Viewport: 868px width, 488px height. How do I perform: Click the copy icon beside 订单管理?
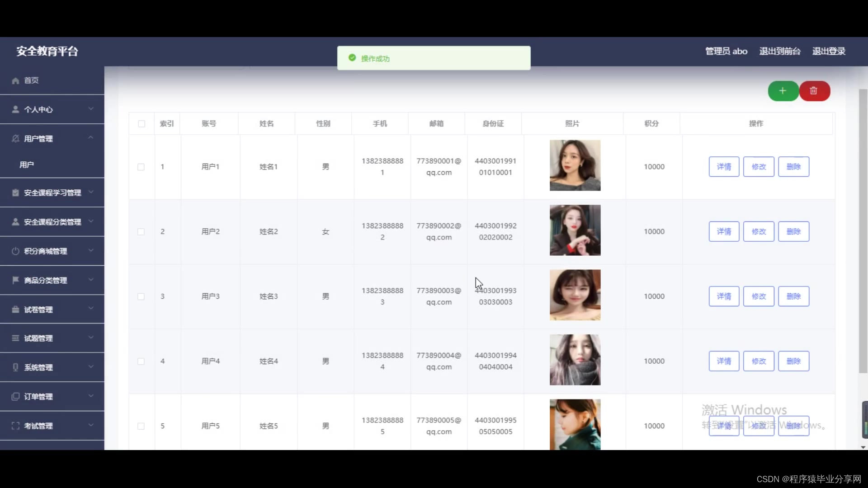click(15, 396)
